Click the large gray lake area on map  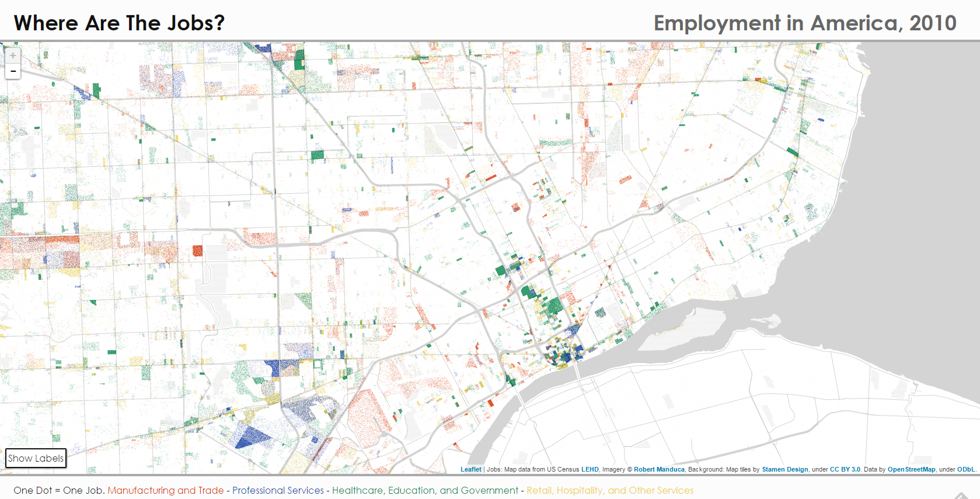pyautogui.click(x=922, y=204)
